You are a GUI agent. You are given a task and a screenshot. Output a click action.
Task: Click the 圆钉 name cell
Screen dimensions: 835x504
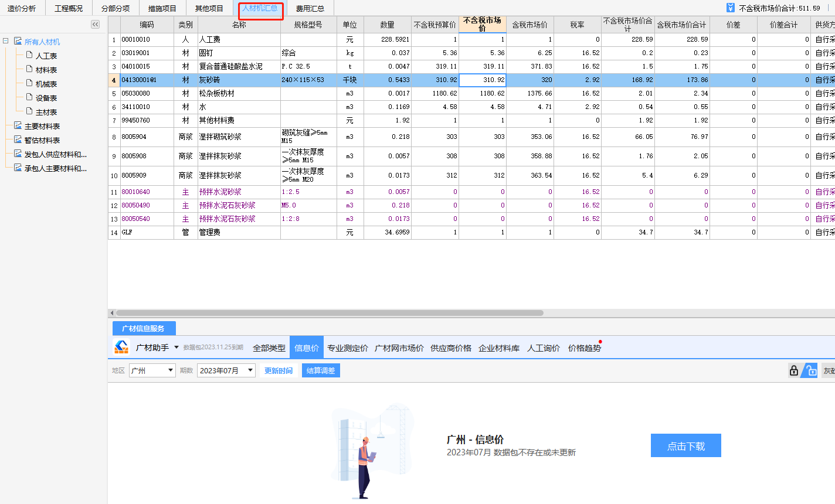pos(239,53)
